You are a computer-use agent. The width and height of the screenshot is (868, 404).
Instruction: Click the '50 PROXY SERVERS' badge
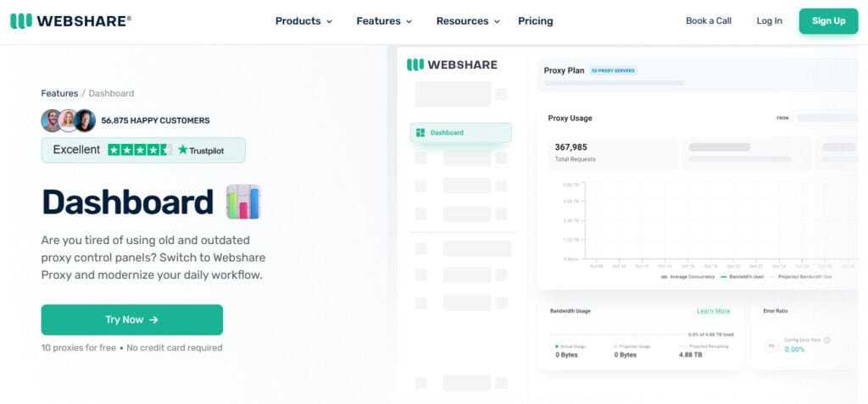613,71
